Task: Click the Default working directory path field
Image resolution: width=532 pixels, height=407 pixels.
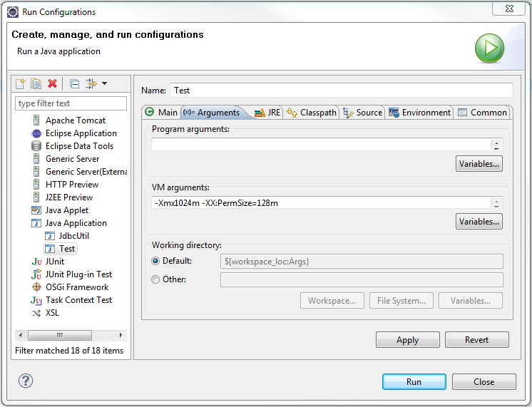Action: (362, 262)
